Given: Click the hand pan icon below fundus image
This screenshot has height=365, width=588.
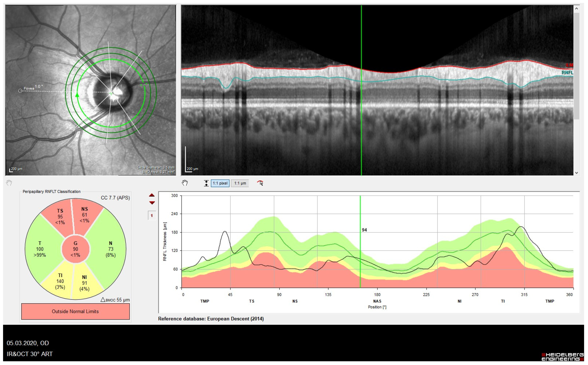Looking at the screenshot, I should [9, 183].
